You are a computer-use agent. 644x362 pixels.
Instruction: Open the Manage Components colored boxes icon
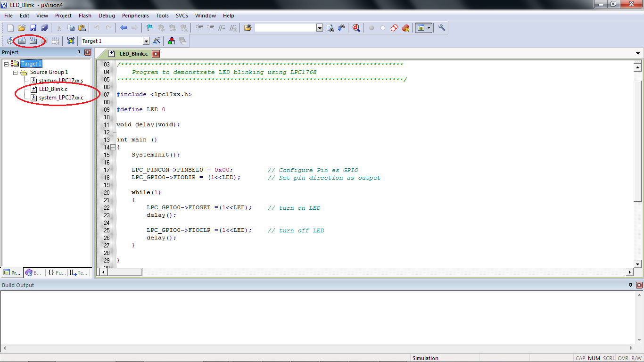point(172,41)
